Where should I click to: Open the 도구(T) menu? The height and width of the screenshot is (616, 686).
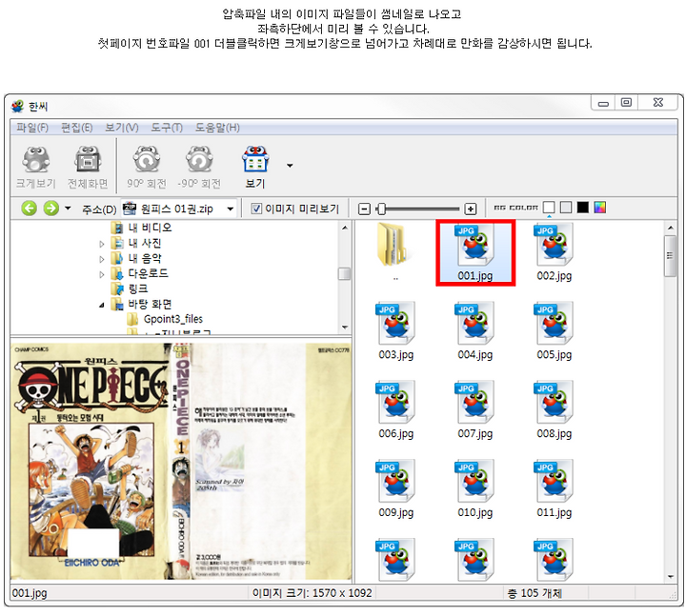(167, 128)
